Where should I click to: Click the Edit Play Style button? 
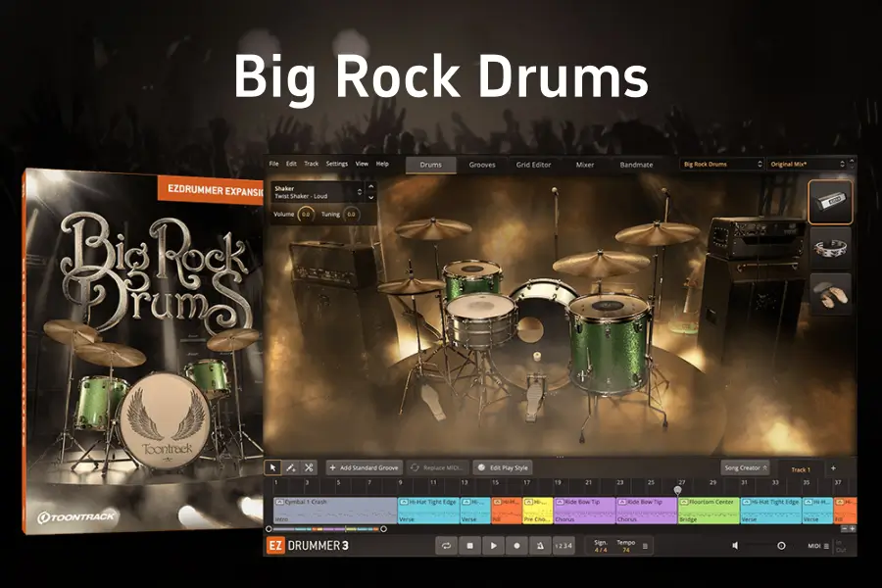[502, 467]
